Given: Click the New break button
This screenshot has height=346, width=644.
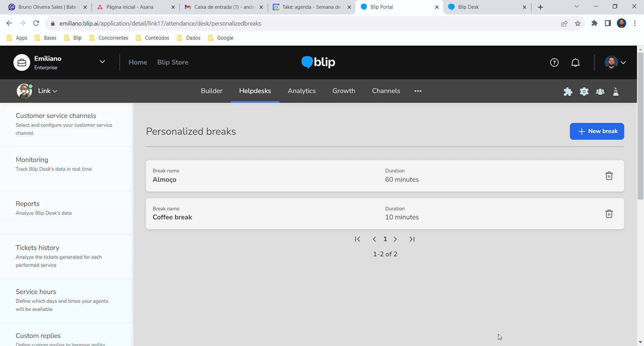Looking at the screenshot, I should (x=597, y=131).
